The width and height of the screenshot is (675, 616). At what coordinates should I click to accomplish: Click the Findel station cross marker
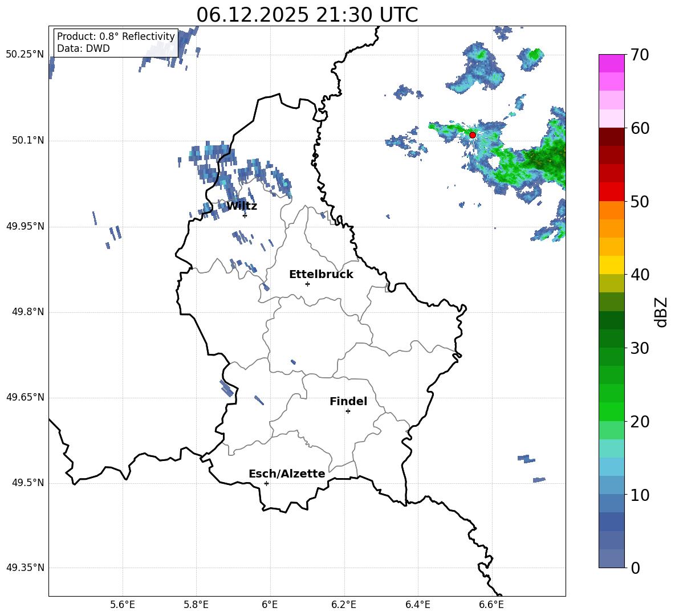point(348,411)
